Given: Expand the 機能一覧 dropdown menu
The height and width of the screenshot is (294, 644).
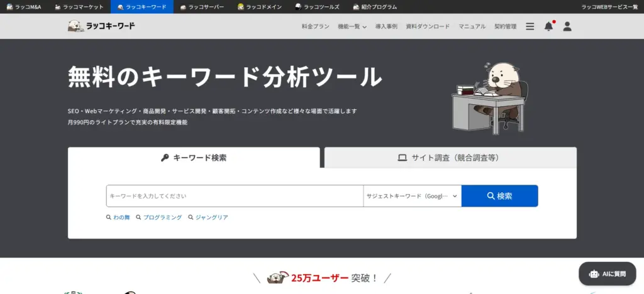Looking at the screenshot, I should pyautogui.click(x=352, y=26).
